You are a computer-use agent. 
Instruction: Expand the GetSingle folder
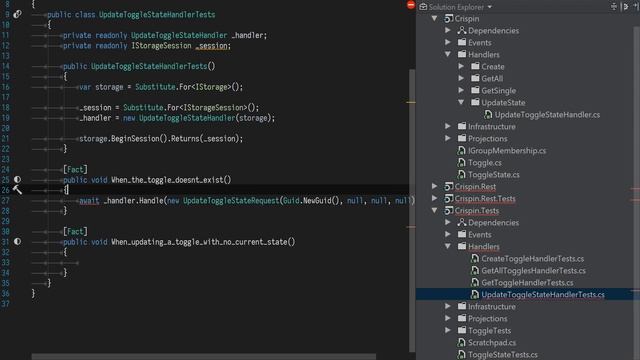tap(461, 90)
